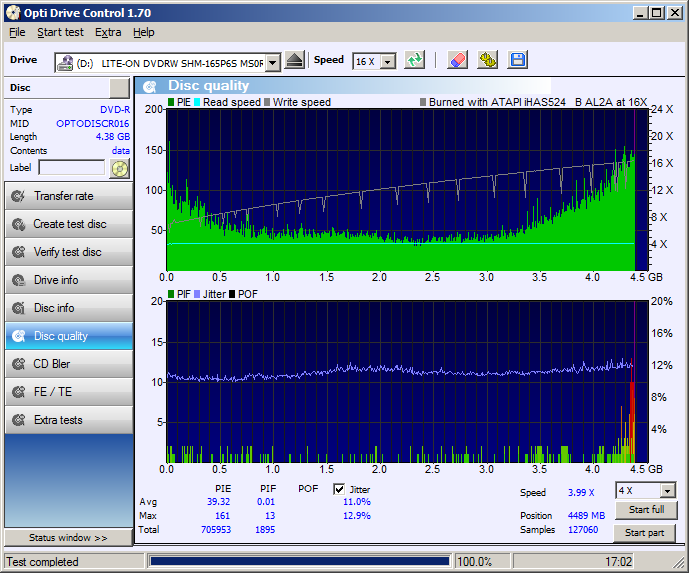This screenshot has width=689, height=573.
Task: Click the test progress bar
Action: click(x=299, y=561)
